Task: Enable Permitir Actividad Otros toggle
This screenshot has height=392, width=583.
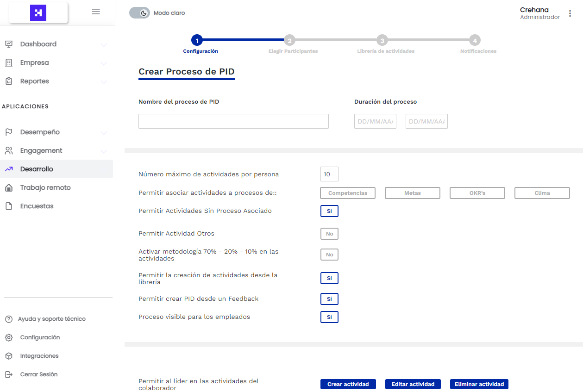Action: click(329, 234)
